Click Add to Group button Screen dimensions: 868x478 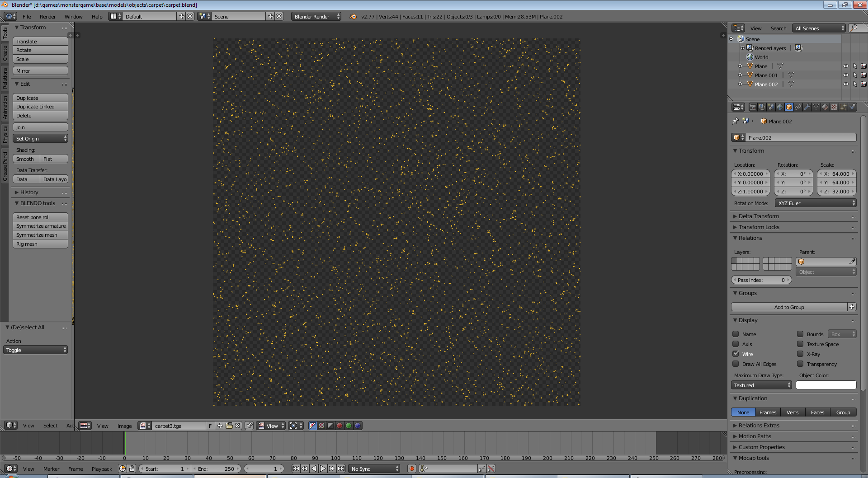(789, 307)
